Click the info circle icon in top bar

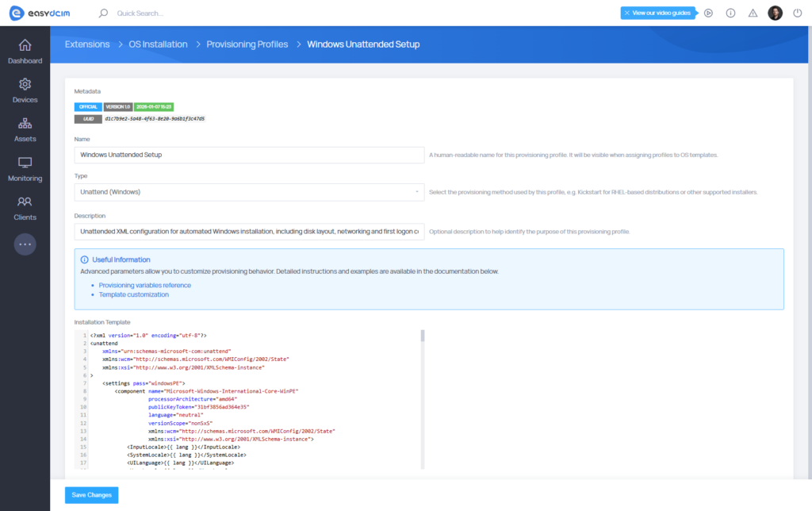(730, 13)
